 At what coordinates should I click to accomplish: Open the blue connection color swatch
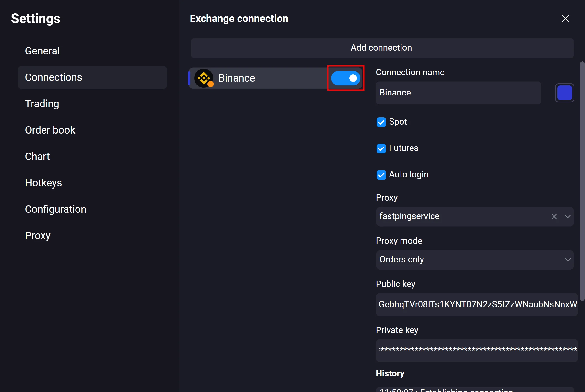pyautogui.click(x=564, y=93)
